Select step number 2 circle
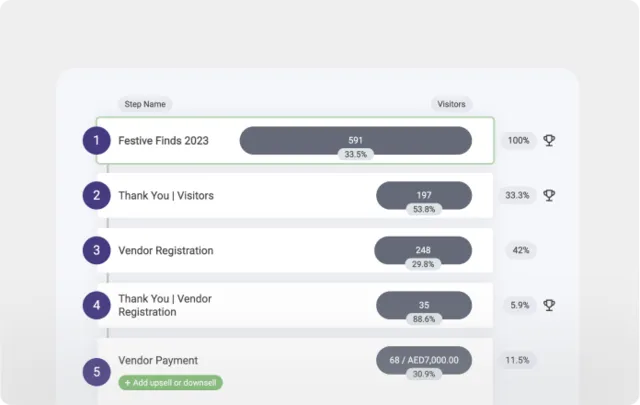Viewport: 640px width, 405px height. pyautogui.click(x=96, y=196)
